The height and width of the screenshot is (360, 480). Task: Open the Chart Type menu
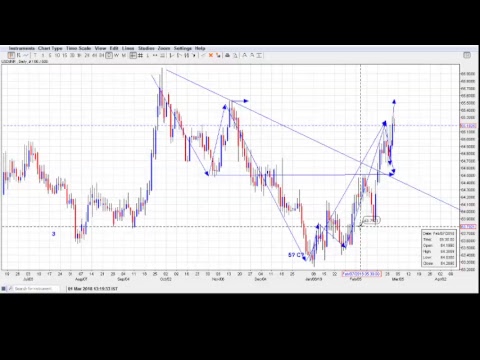click(50, 48)
